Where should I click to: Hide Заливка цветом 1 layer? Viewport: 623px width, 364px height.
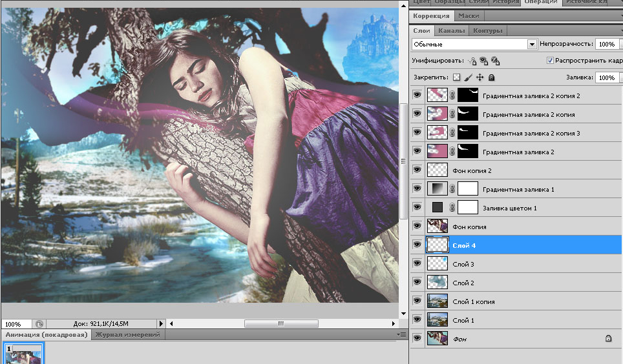(417, 207)
